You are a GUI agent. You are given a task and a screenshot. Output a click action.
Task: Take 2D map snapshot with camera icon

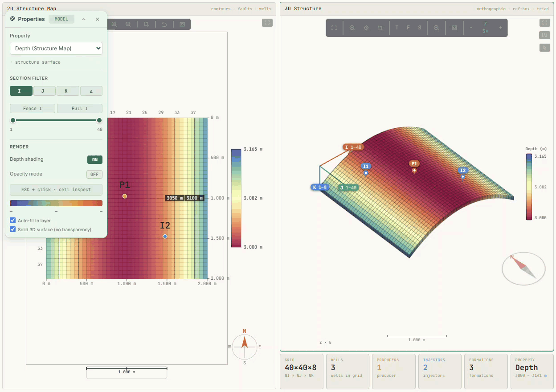(x=182, y=24)
